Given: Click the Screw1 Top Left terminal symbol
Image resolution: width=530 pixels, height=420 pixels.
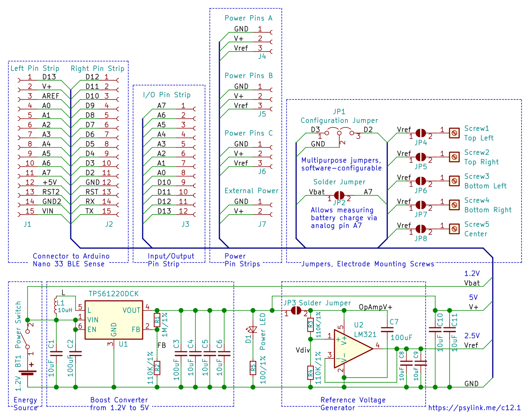Looking at the screenshot, I should (x=454, y=133).
